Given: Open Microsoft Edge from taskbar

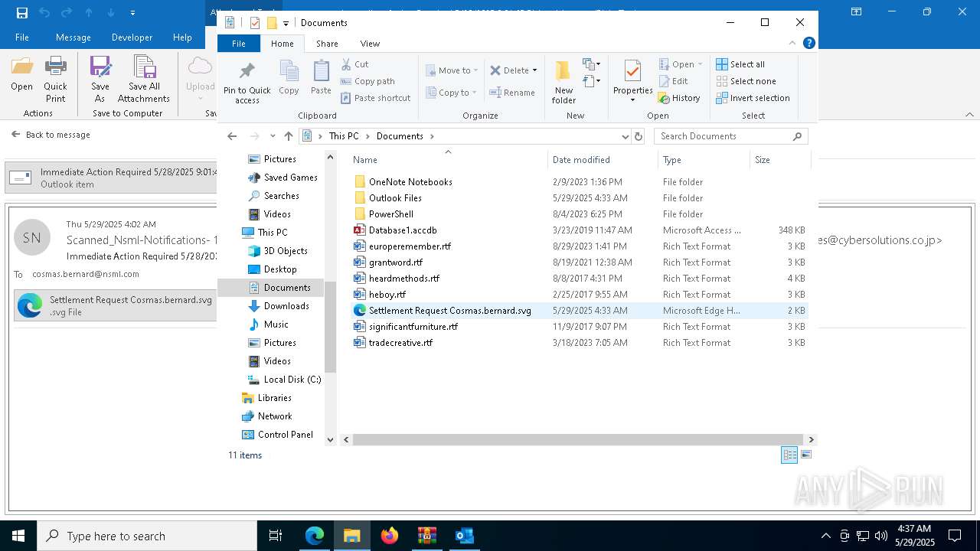Looking at the screenshot, I should (315, 536).
